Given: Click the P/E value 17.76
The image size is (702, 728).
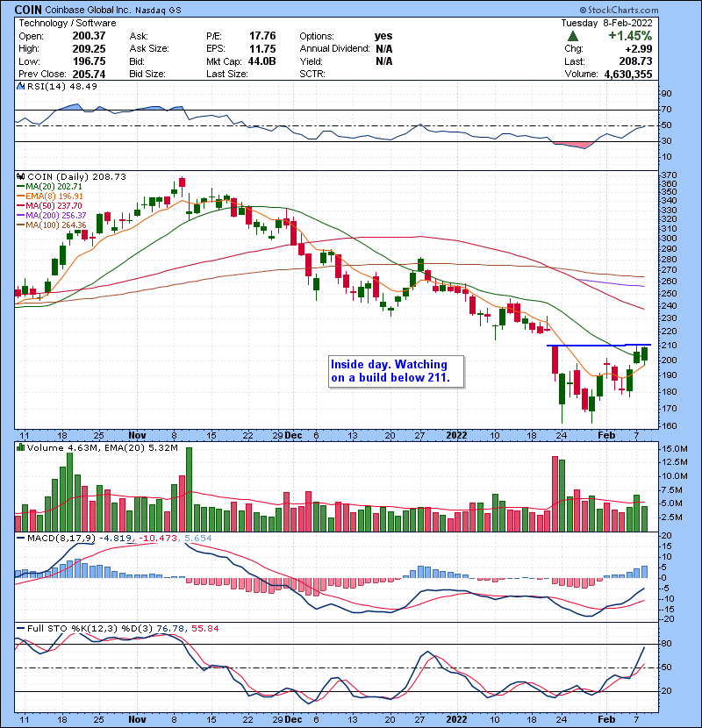Looking at the screenshot, I should (x=262, y=36).
